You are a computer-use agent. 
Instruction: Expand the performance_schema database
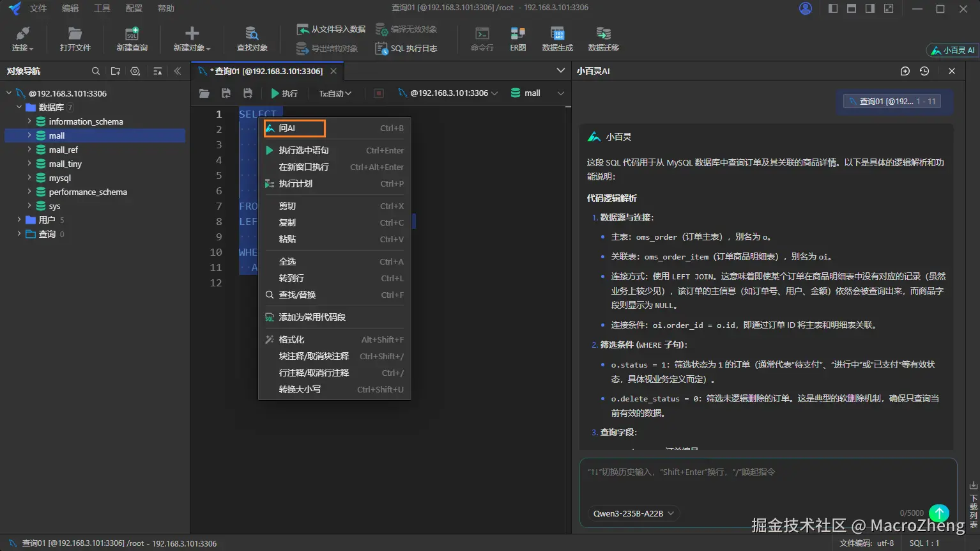pyautogui.click(x=29, y=191)
